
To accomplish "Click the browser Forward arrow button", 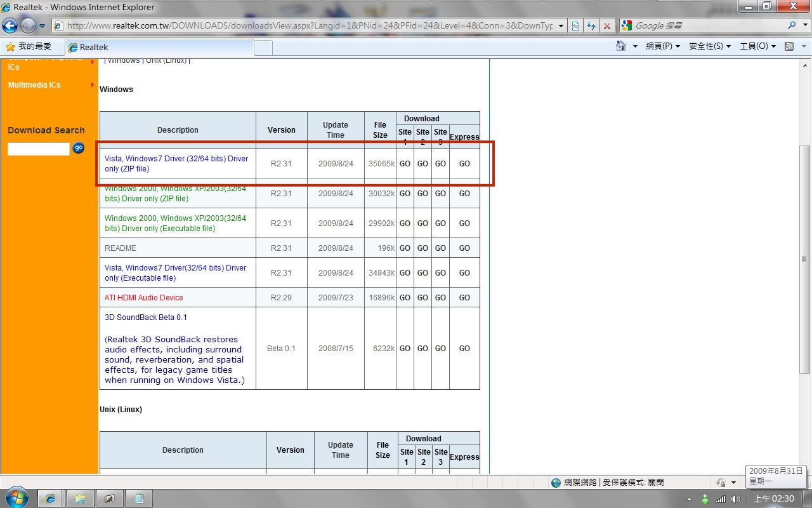I will point(28,25).
